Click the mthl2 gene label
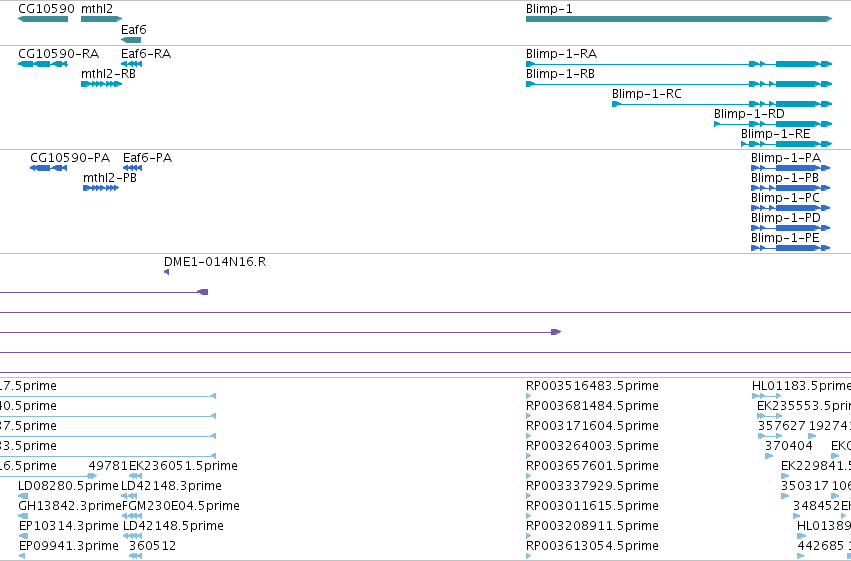This screenshot has width=851, height=561. 97,9
